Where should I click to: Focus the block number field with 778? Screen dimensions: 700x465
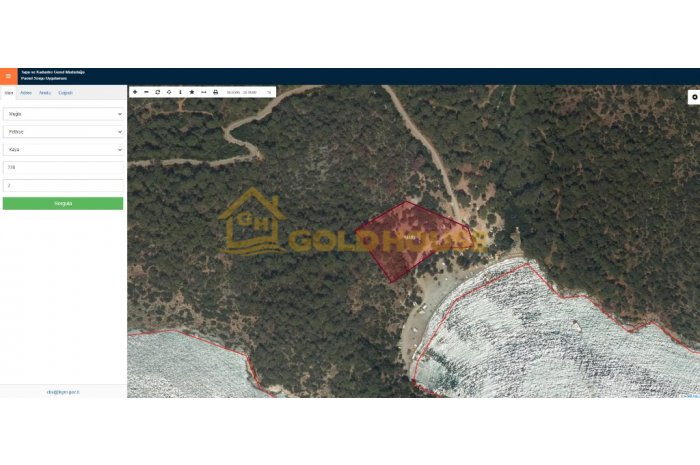point(63,167)
